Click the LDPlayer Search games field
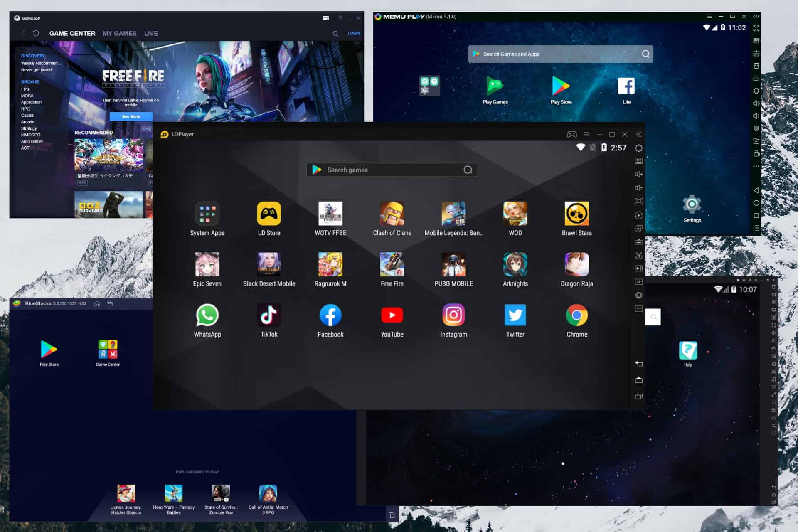Screen dimensions: 798x532 coord(392,170)
